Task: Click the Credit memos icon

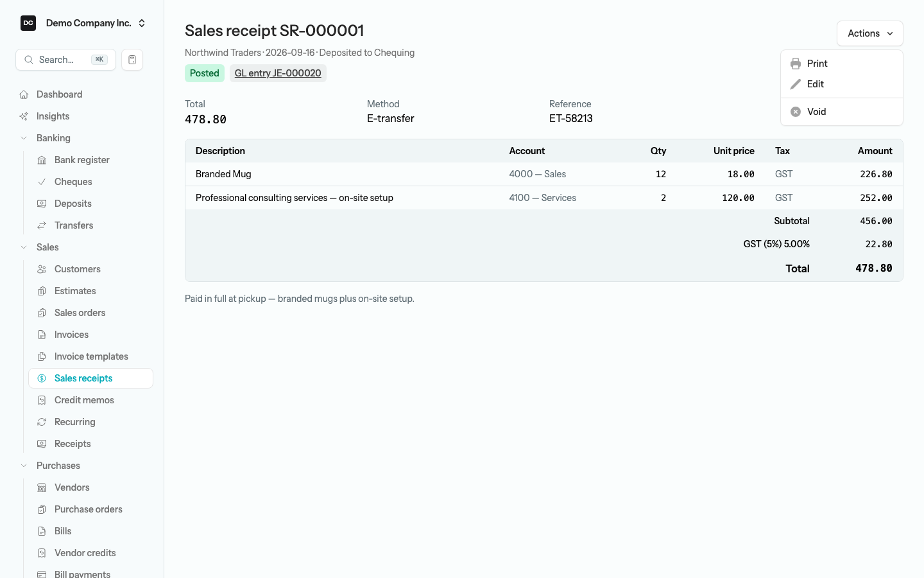Action: tap(42, 400)
